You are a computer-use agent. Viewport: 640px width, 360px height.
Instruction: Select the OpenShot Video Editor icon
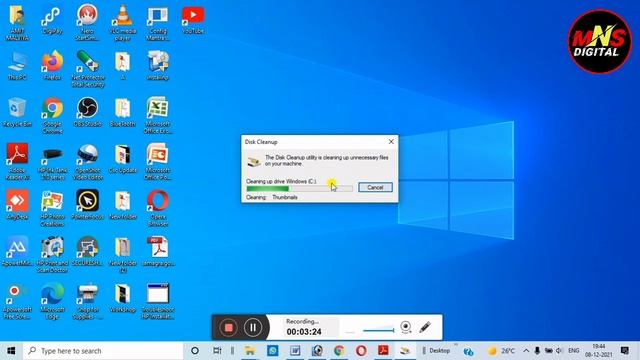click(x=87, y=162)
